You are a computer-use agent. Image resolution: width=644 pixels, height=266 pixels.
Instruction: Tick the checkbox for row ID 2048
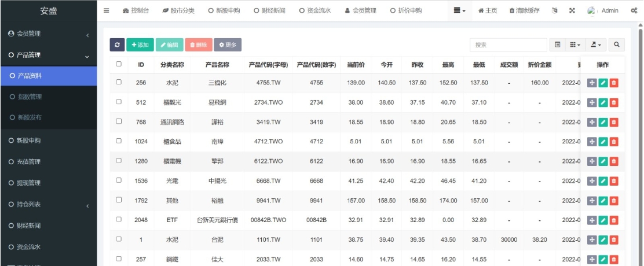(x=119, y=219)
